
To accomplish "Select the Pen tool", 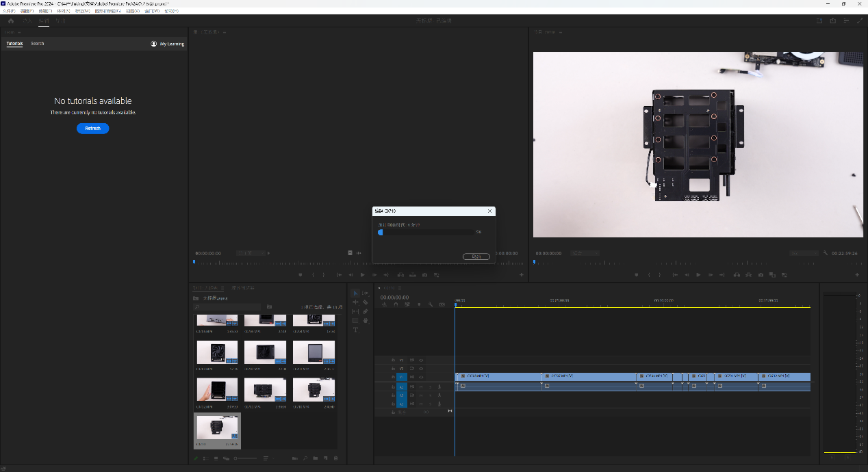I will (x=365, y=311).
